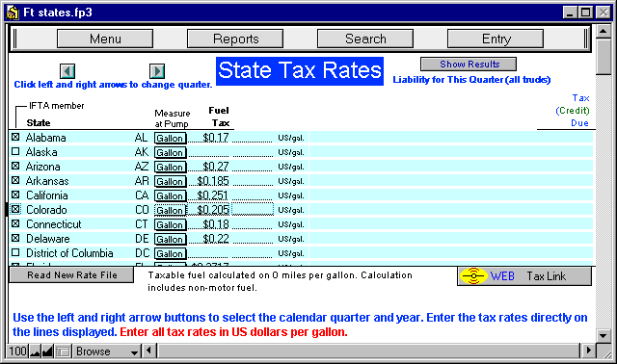Click the right arrow to next quarter
This screenshot has height=364, width=617.
click(x=157, y=71)
